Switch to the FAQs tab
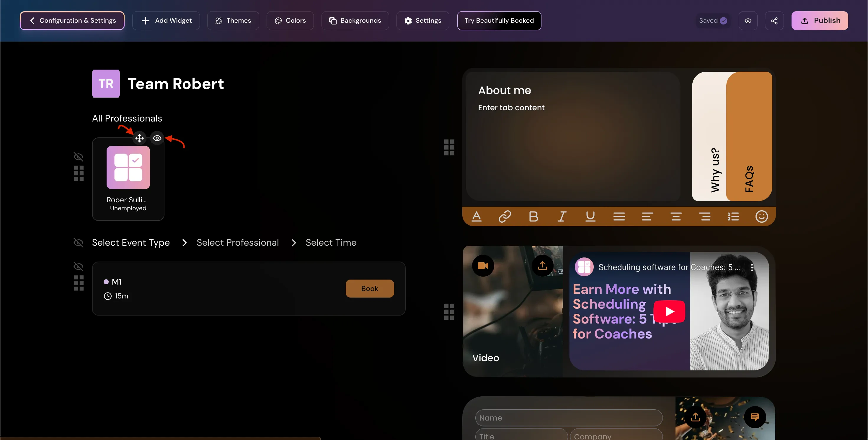 (749, 178)
